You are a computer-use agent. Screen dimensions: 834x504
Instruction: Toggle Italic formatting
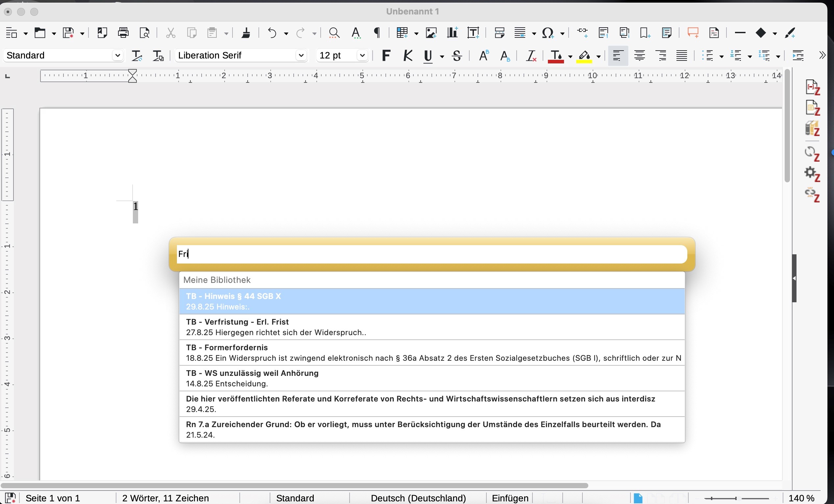[407, 56]
